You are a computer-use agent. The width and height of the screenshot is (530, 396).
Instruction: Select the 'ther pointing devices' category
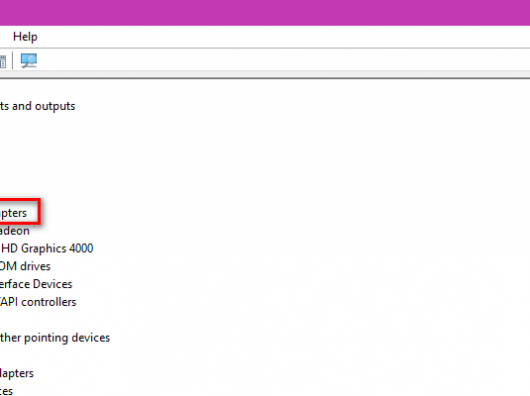pos(55,338)
